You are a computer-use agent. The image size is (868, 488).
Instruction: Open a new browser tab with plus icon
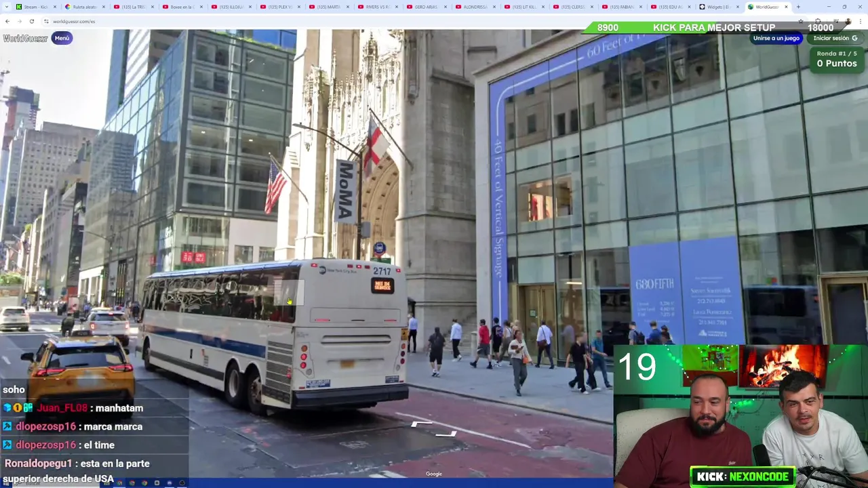click(x=798, y=7)
